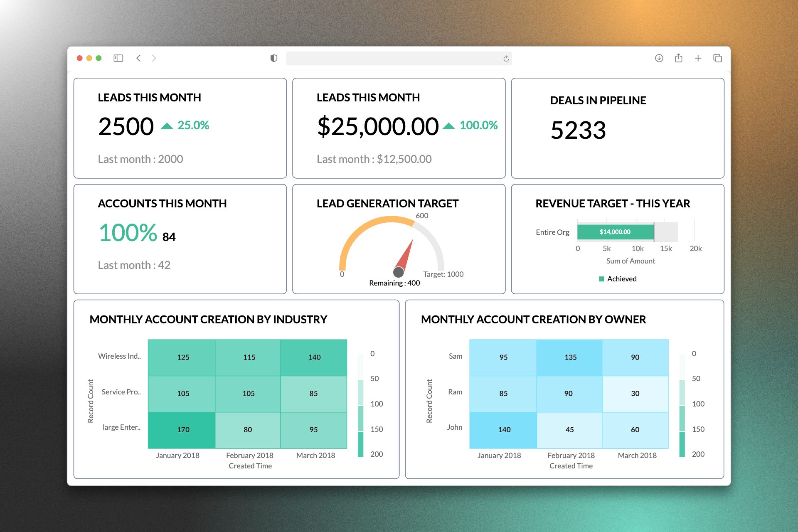
Task: Click the industry heatmap color scale bar
Action: pos(360,405)
